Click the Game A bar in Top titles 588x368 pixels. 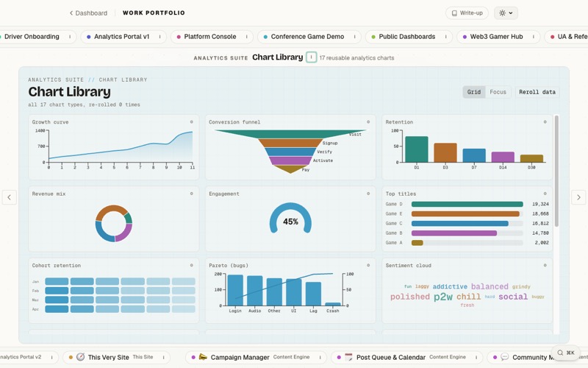click(417, 243)
